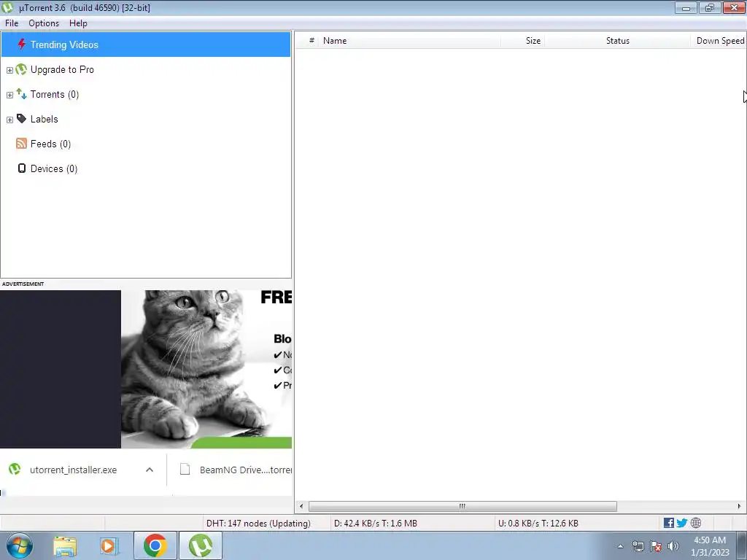Click the Labels tag icon
Image resolution: width=747 pixels, height=560 pixels.
point(21,119)
